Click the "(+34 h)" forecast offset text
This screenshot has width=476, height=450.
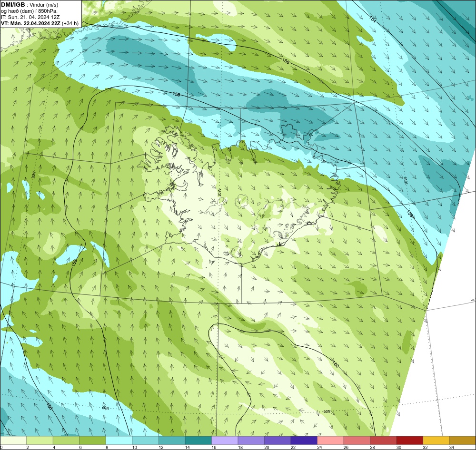click(70, 23)
